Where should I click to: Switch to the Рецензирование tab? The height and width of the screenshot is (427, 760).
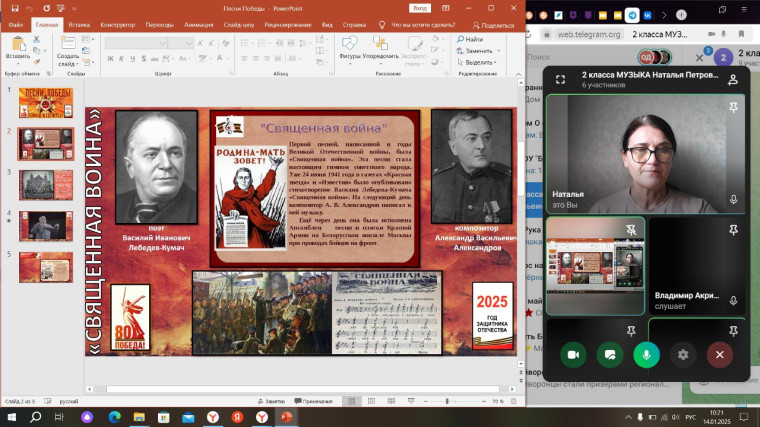(288, 25)
